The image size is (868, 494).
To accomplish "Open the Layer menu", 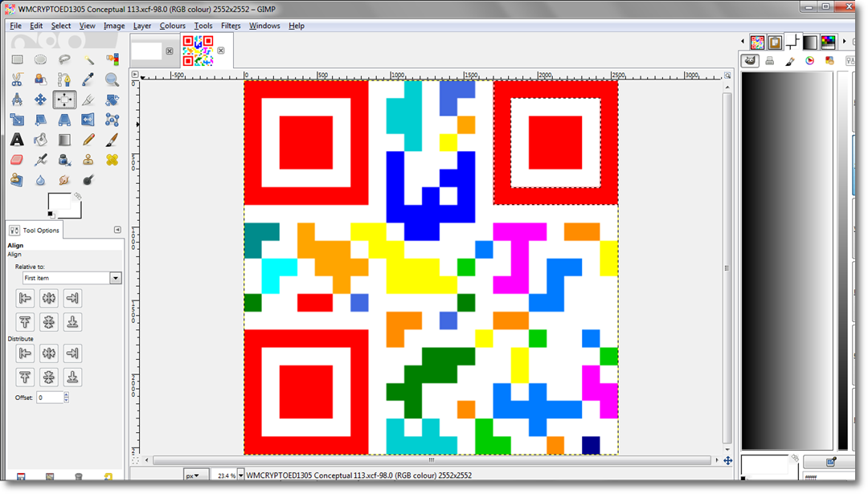I will point(142,26).
